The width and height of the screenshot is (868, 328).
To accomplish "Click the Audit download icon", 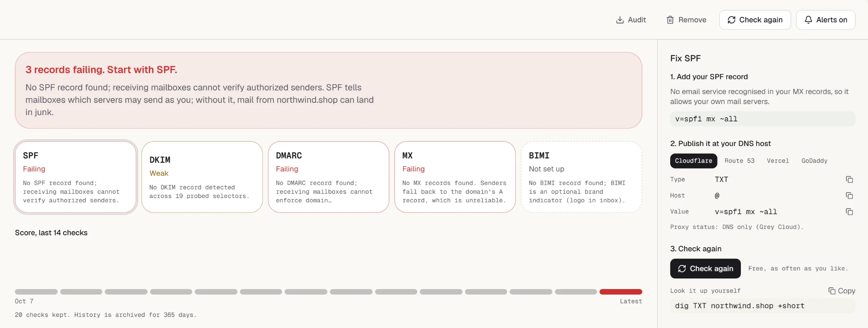I will click(x=620, y=20).
